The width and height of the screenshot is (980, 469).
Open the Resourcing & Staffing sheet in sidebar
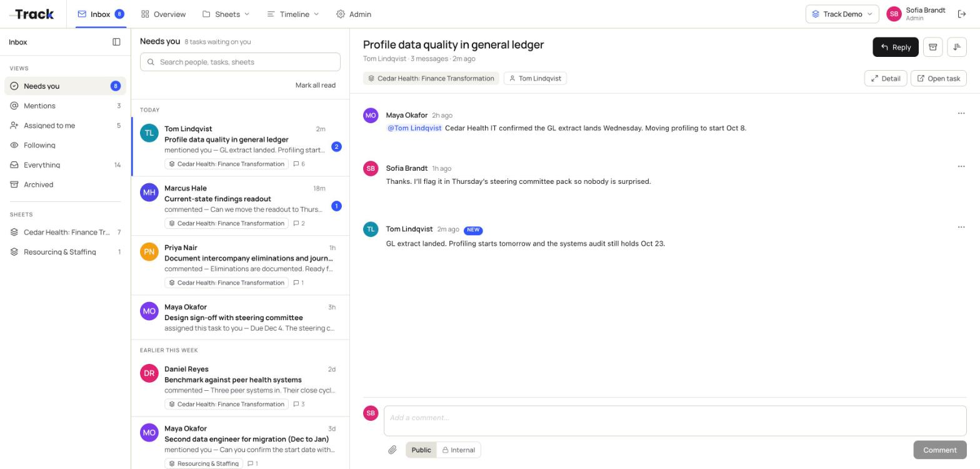(x=65, y=252)
